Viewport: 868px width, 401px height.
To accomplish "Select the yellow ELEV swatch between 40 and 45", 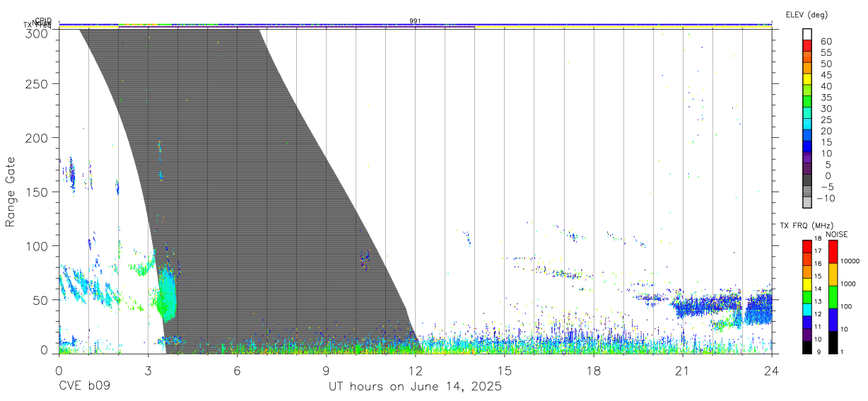I will pyautogui.click(x=808, y=81).
